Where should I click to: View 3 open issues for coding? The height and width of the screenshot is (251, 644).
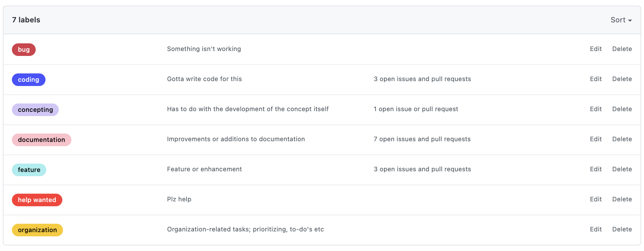pos(422,79)
